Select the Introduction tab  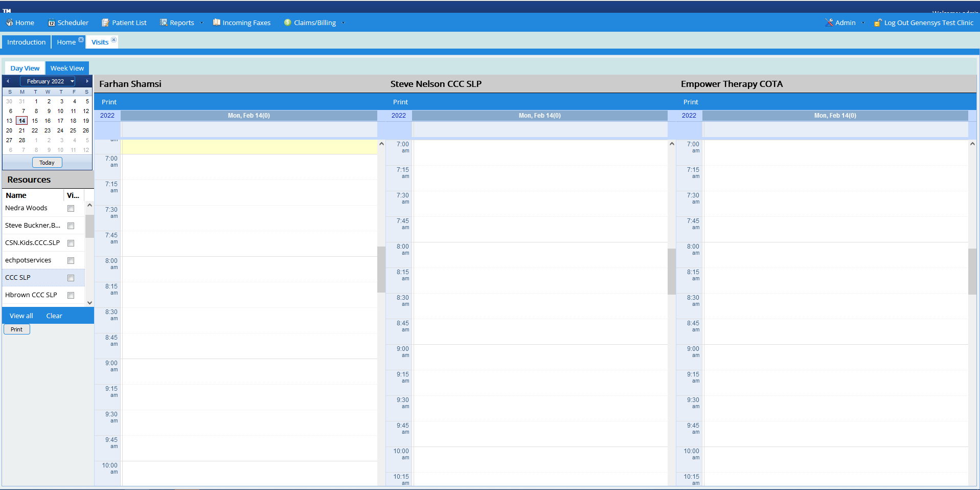26,42
